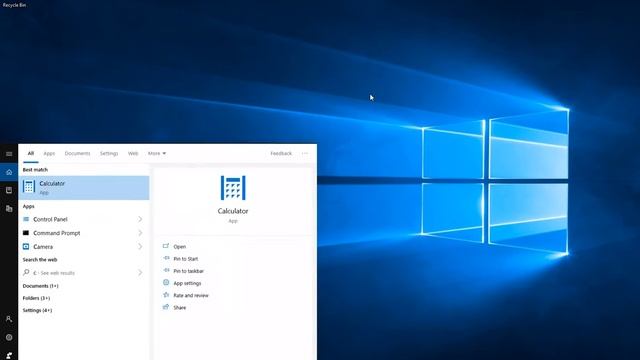Image resolution: width=640 pixels, height=360 pixels.
Task: Click the Rate and review star icon
Action: tap(166, 295)
